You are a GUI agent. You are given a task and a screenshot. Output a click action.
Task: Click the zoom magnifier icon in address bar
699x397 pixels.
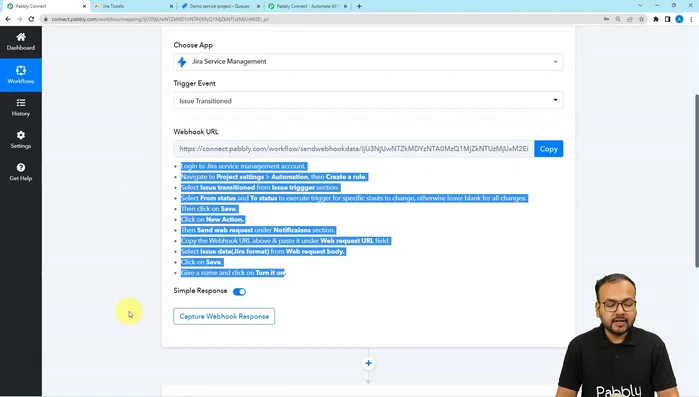[618, 19]
